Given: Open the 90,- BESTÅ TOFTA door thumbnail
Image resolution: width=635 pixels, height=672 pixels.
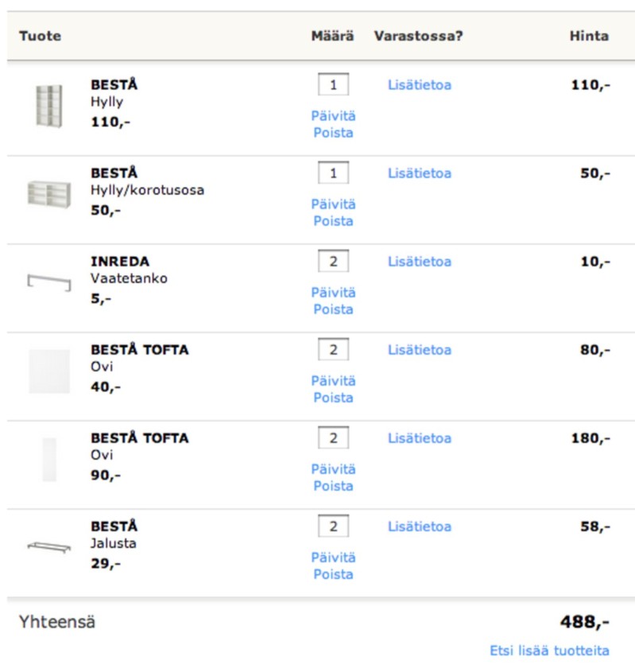Looking at the screenshot, I should tap(49, 460).
